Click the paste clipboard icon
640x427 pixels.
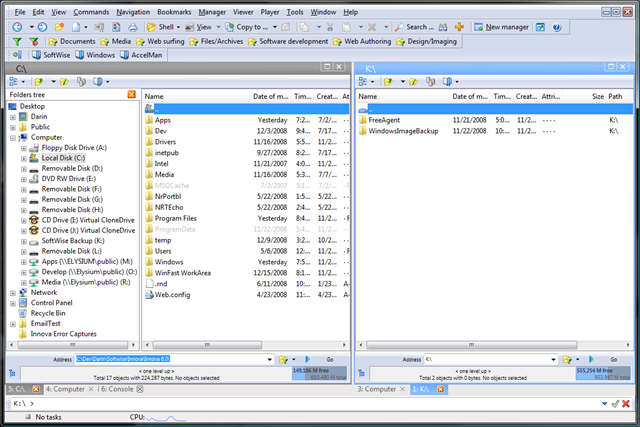point(347,27)
